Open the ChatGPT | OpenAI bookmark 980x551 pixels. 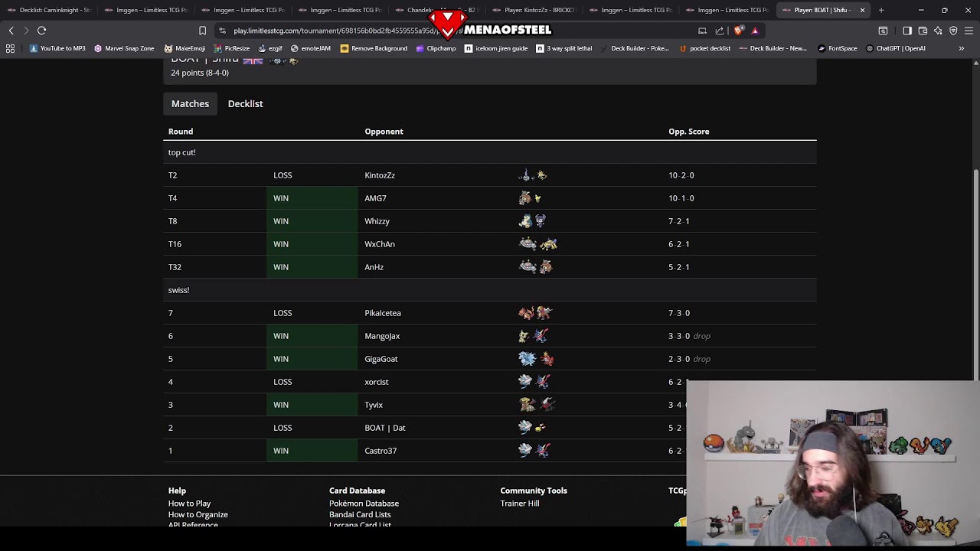pyautogui.click(x=896, y=48)
